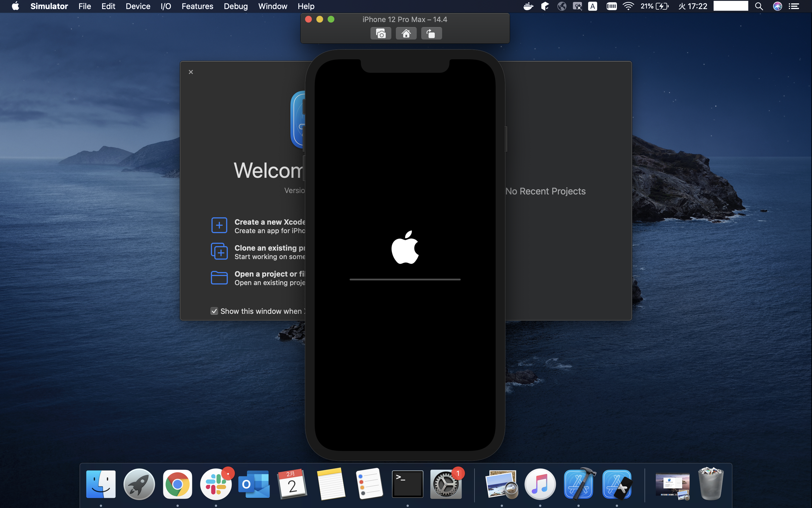Open Finder from the Dock
The image size is (812, 508).
[101, 484]
